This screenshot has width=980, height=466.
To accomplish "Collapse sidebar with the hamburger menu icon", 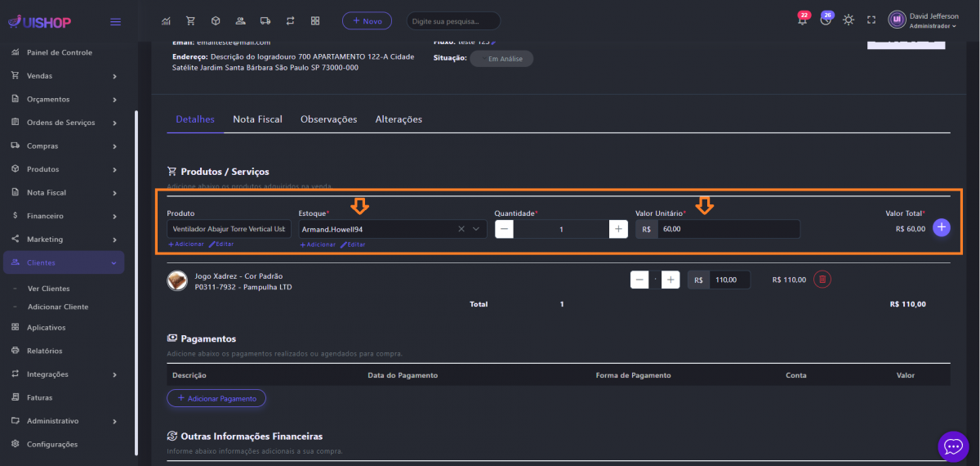I will pyautogui.click(x=115, y=21).
